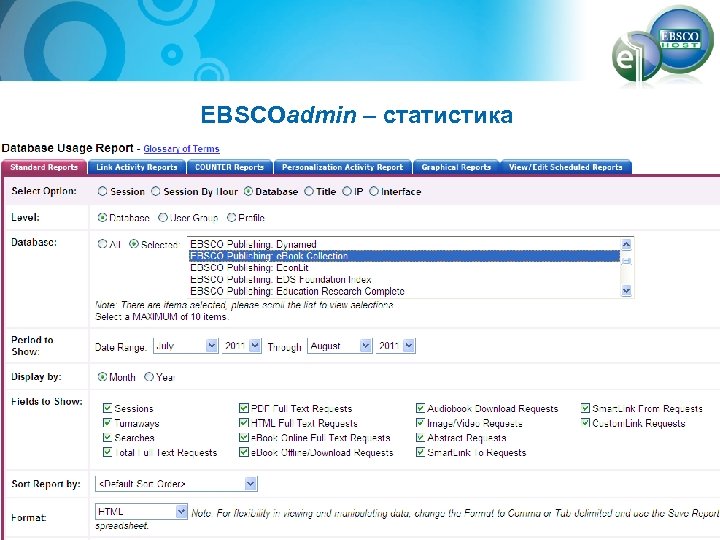Toggle SmartLink To Requests checkbox
The height and width of the screenshot is (540, 720).
pos(420,452)
